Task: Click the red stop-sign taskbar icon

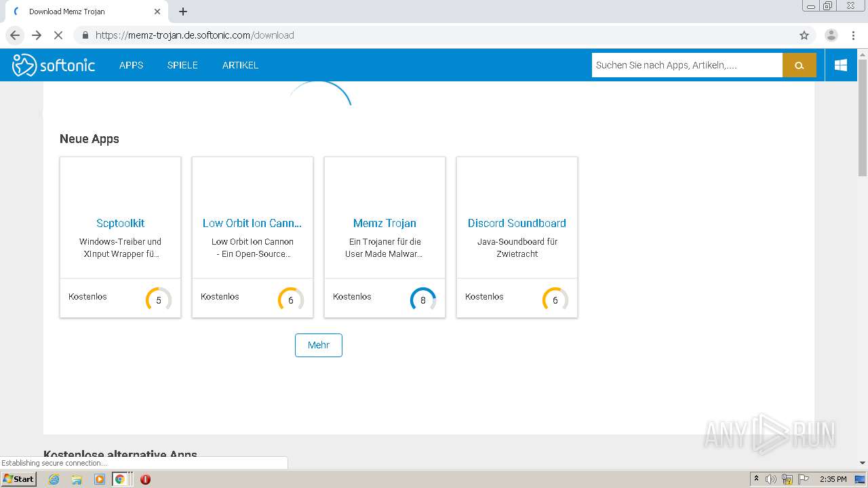Action: click(x=145, y=479)
